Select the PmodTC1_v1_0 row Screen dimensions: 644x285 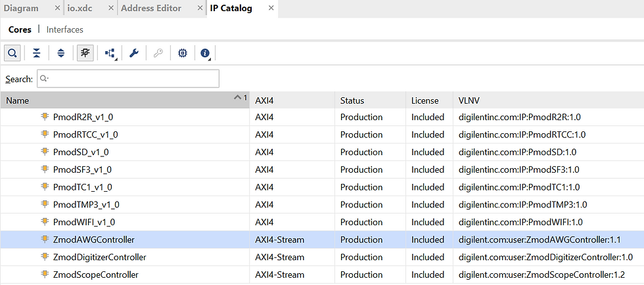tap(322, 187)
